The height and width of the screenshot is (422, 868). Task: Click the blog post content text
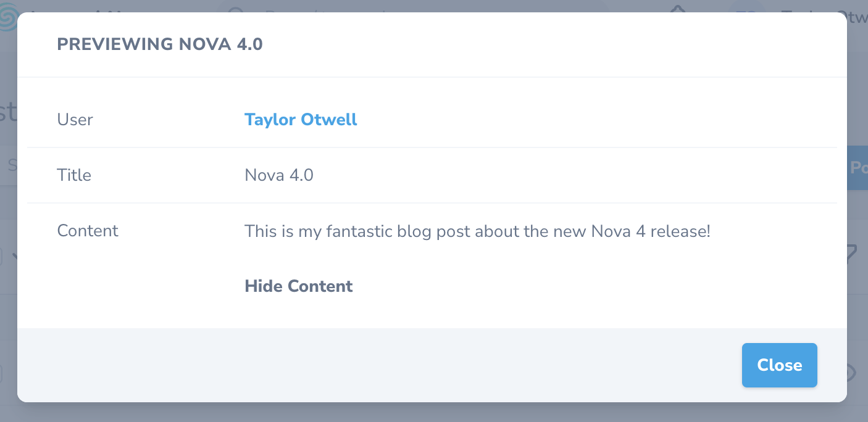point(477,231)
